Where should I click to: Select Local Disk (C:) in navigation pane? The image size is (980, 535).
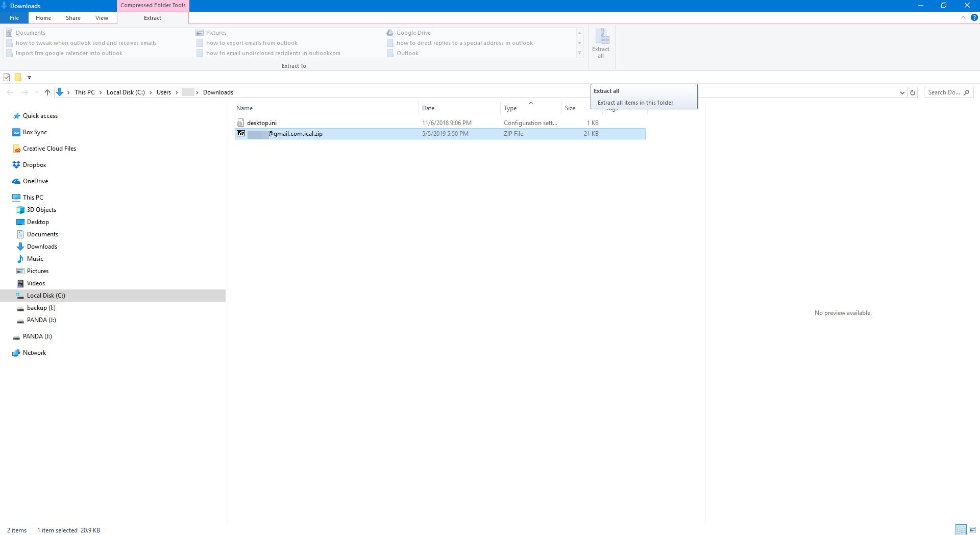coord(112,296)
